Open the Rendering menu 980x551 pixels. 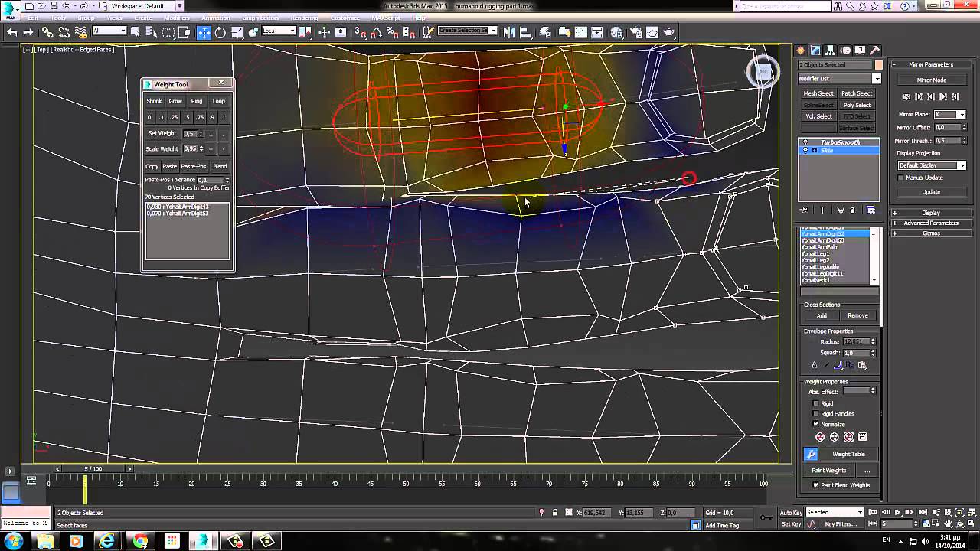tap(305, 18)
